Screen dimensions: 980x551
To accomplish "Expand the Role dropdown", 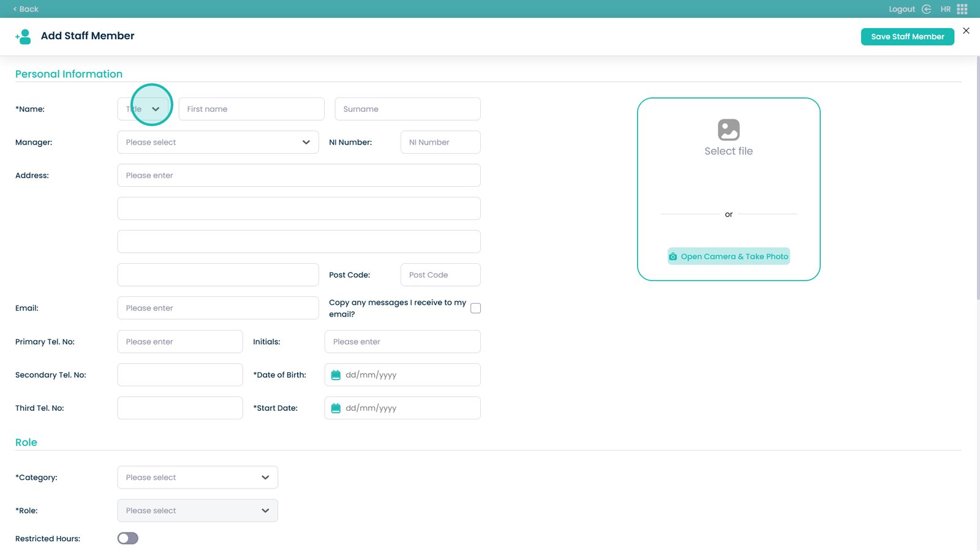I will [x=197, y=511].
